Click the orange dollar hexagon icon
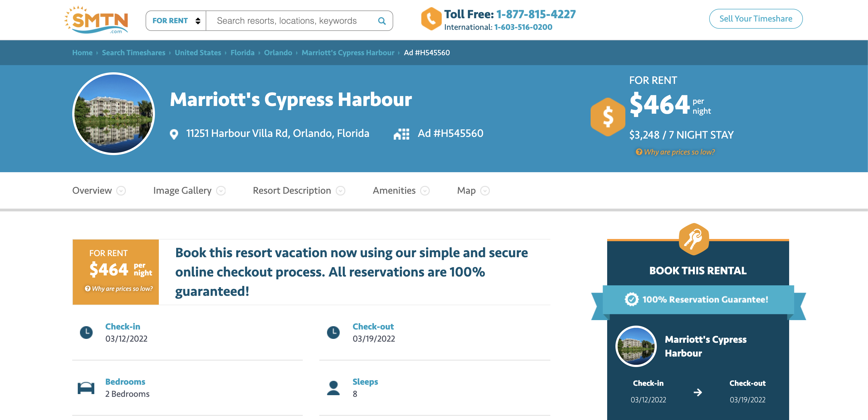Screen dimensions: 868x420 point(607,117)
